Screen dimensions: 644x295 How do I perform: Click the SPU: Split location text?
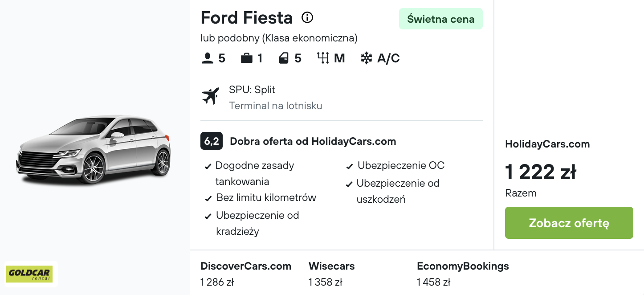pyautogui.click(x=252, y=90)
